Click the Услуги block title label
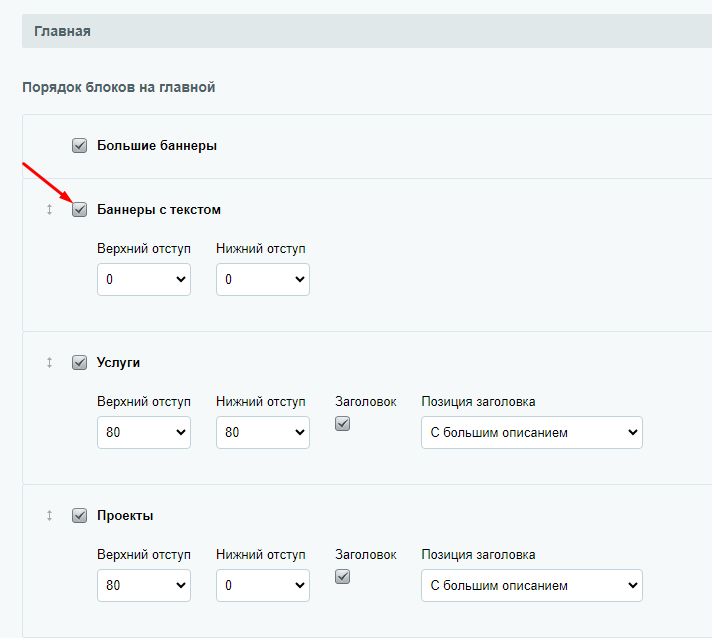Viewport: 712px width, 638px height. click(119, 363)
